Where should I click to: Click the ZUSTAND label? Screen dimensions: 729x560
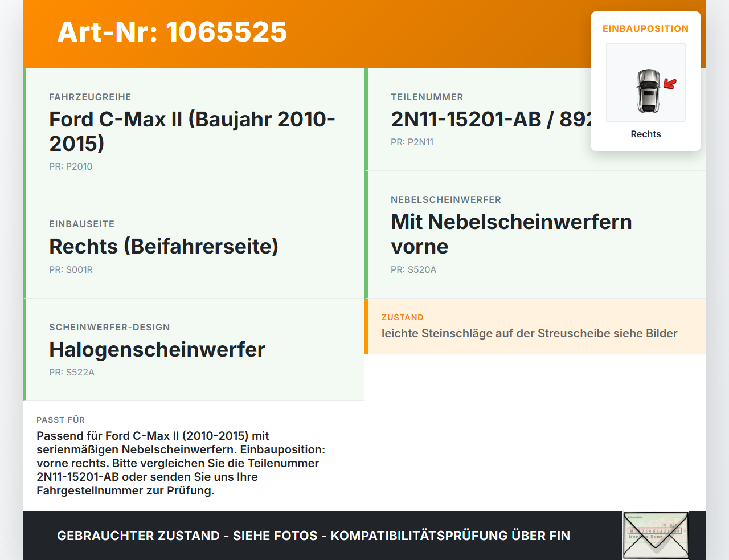click(x=403, y=317)
